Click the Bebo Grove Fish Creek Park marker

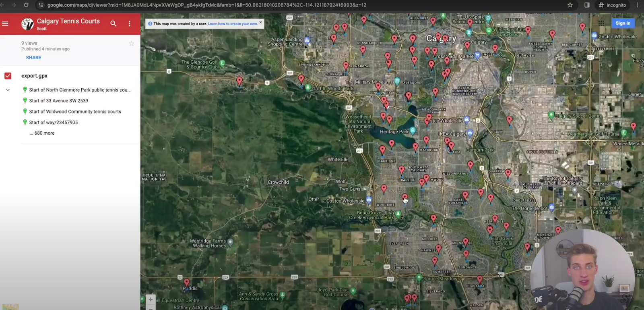tap(398, 214)
